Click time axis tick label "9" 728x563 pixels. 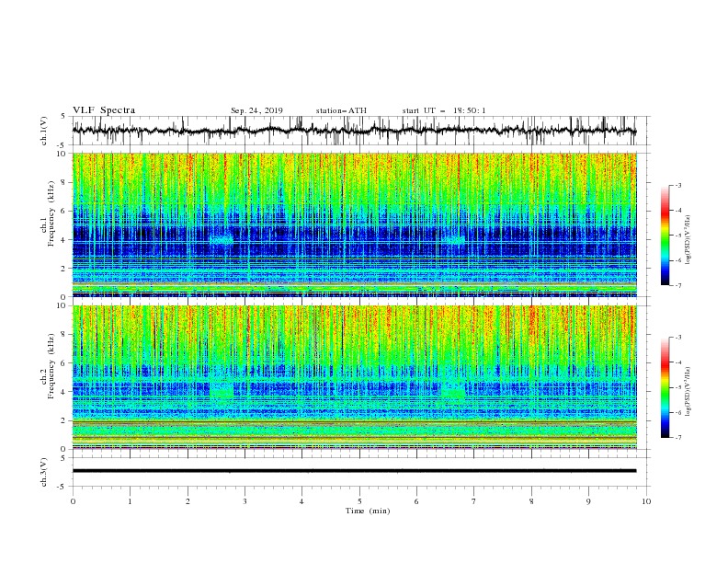tap(588, 501)
